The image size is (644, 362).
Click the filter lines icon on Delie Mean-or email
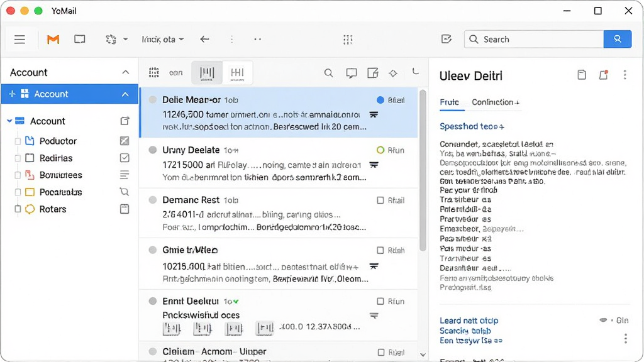[374, 114]
